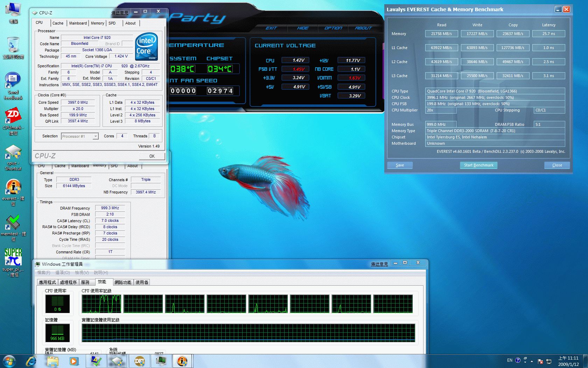The width and height of the screenshot is (588, 368).
Task: Switch to 使用者 tab in Task Manager
Action: (x=142, y=282)
